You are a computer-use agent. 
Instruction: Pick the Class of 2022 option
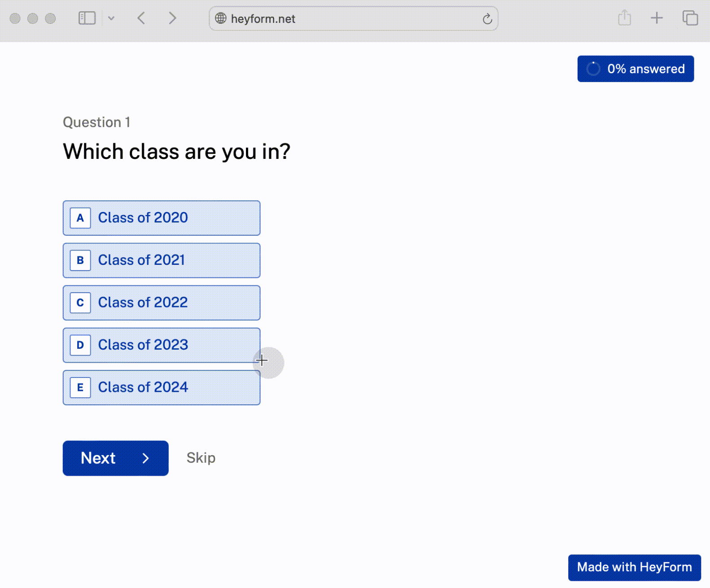coord(162,303)
